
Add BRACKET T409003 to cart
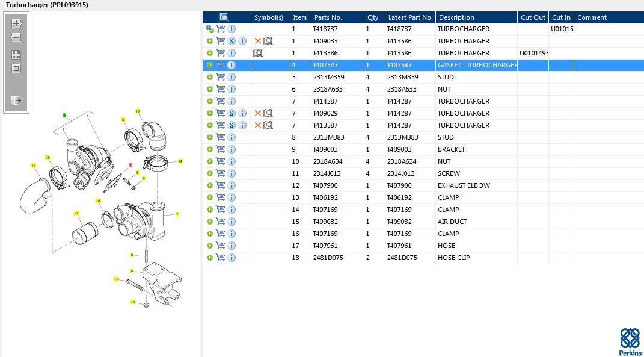coord(221,149)
